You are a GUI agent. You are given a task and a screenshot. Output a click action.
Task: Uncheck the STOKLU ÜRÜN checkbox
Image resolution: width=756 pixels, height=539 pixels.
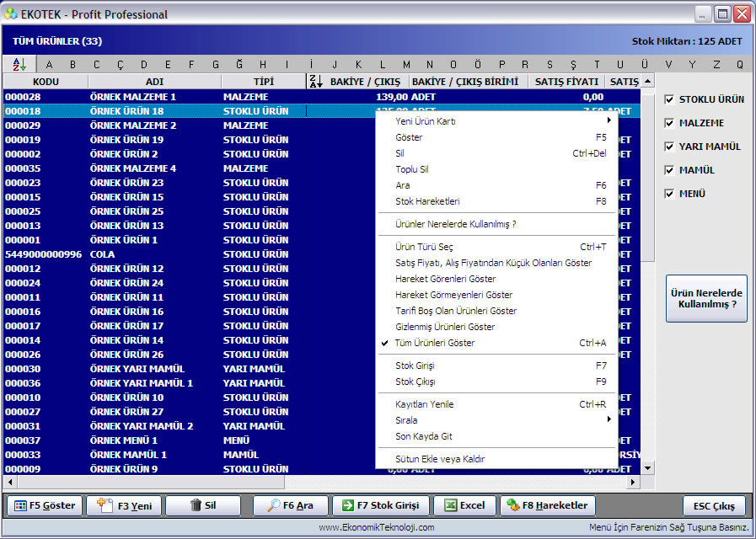668,99
